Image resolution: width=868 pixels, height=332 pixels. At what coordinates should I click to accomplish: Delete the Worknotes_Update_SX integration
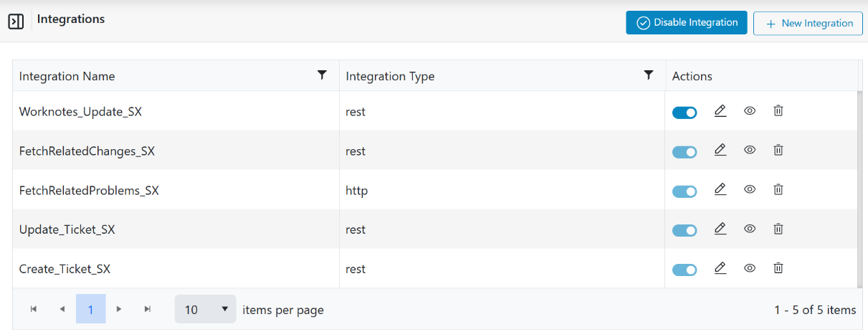click(x=778, y=111)
